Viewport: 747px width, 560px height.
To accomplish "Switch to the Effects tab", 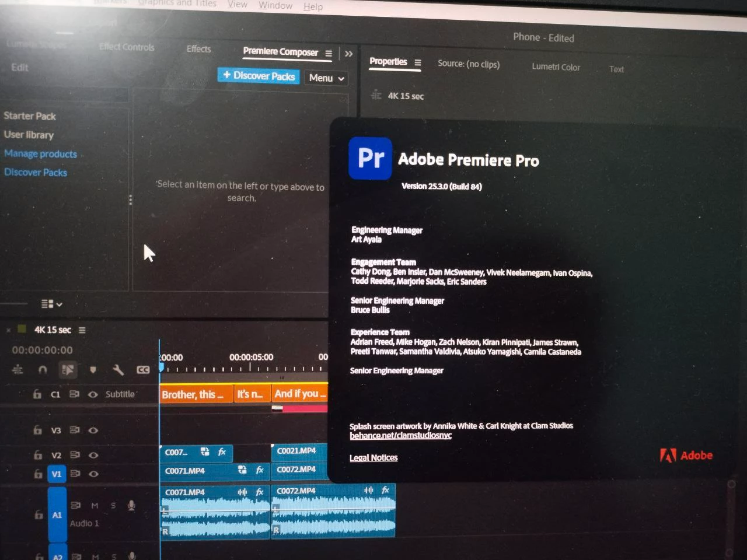I will pos(198,49).
